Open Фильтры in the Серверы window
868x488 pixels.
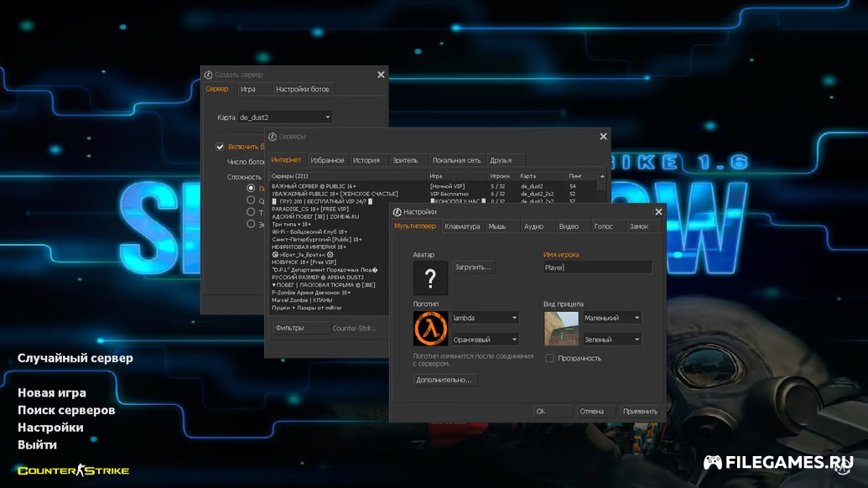[301, 328]
